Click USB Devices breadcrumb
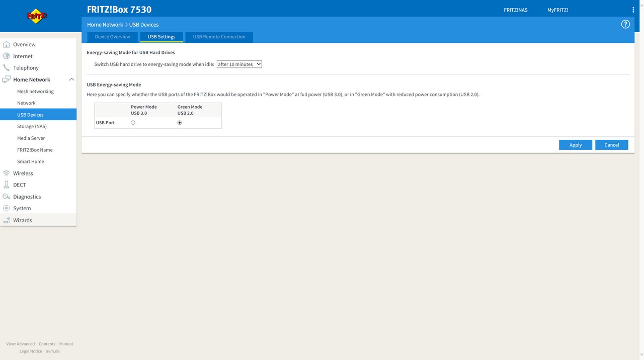644x360 pixels. 144,25
